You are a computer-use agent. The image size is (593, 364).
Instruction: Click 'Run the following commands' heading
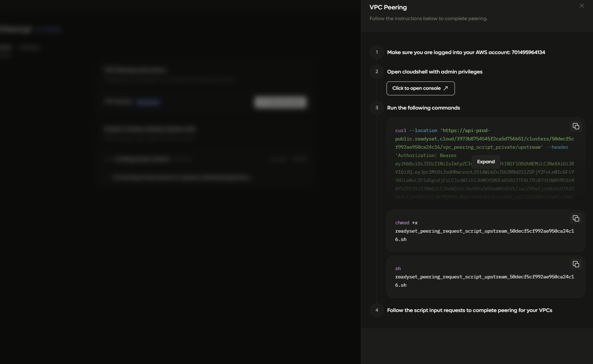click(x=423, y=108)
